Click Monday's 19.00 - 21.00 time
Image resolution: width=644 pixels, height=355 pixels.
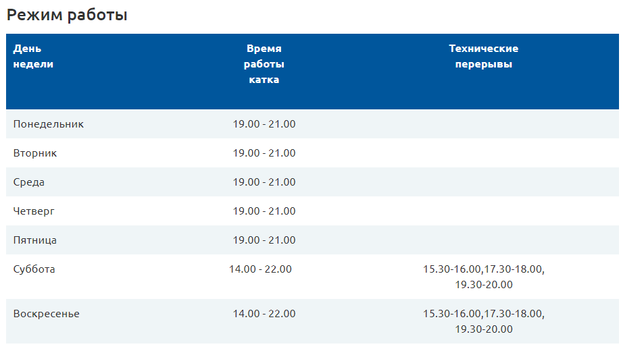pos(264,124)
